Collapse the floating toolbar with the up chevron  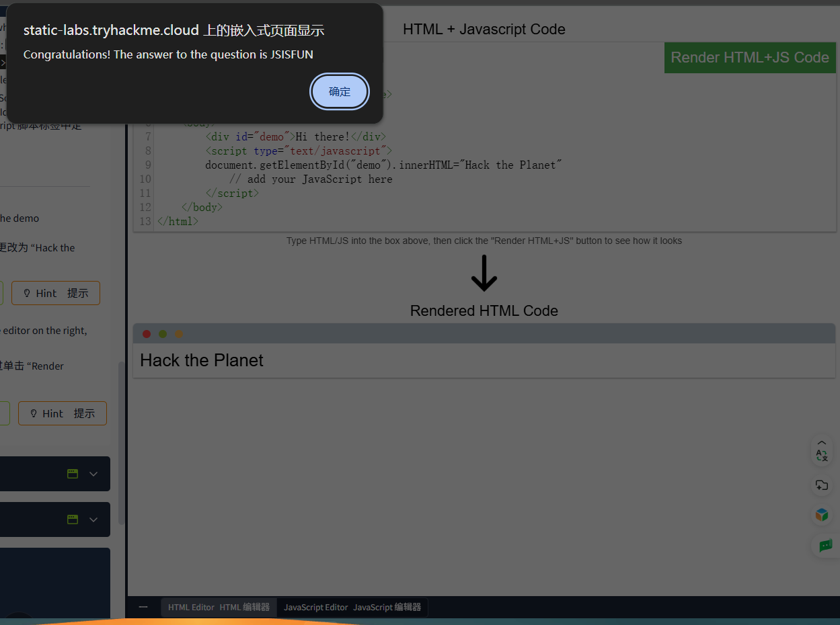point(822,443)
